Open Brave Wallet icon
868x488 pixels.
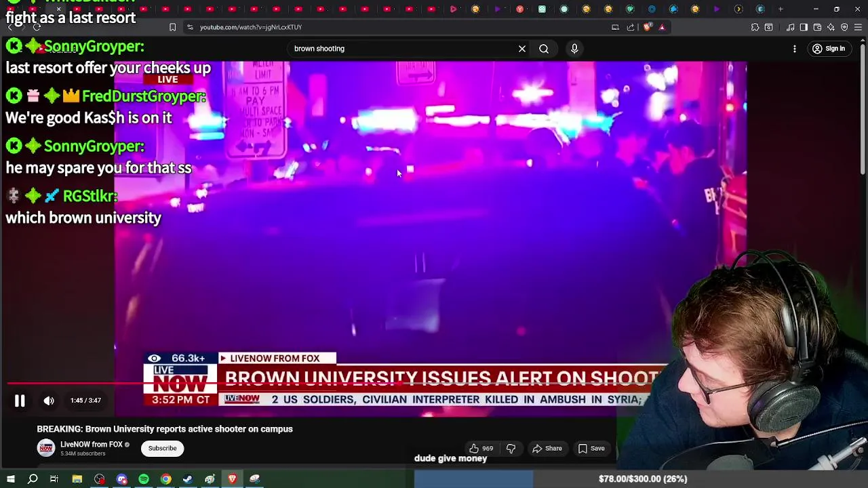click(x=817, y=27)
